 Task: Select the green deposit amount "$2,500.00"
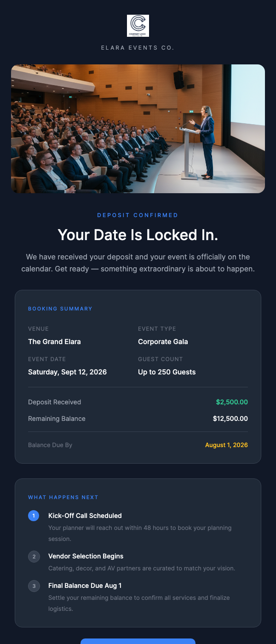tap(232, 402)
